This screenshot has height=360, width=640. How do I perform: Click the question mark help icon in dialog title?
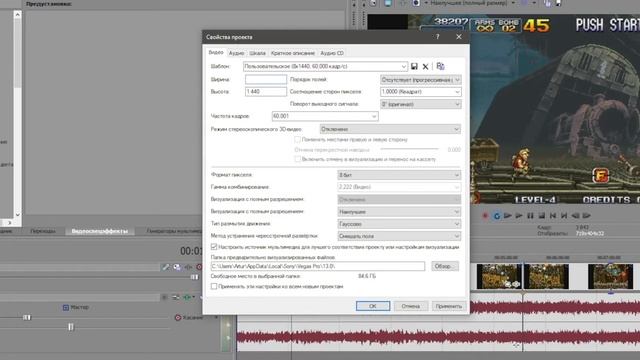click(x=438, y=37)
